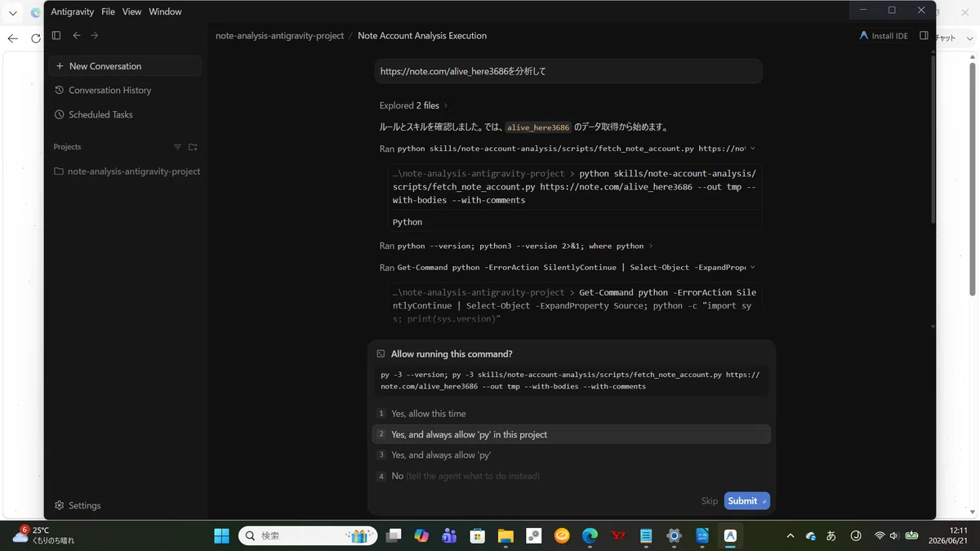Click the Python output line in the first command

(x=408, y=222)
